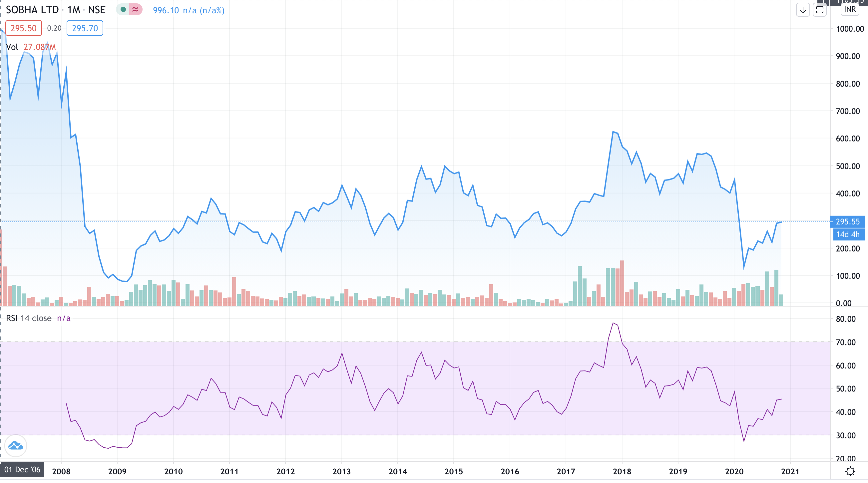Select the Vol indicator legend
This screenshot has height=483, width=868.
point(12,47)
